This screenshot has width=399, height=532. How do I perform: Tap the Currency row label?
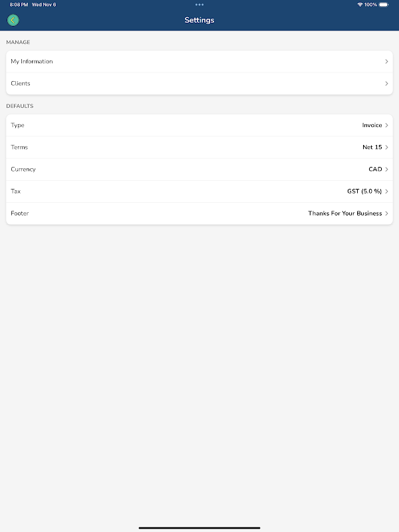point(23,169)
